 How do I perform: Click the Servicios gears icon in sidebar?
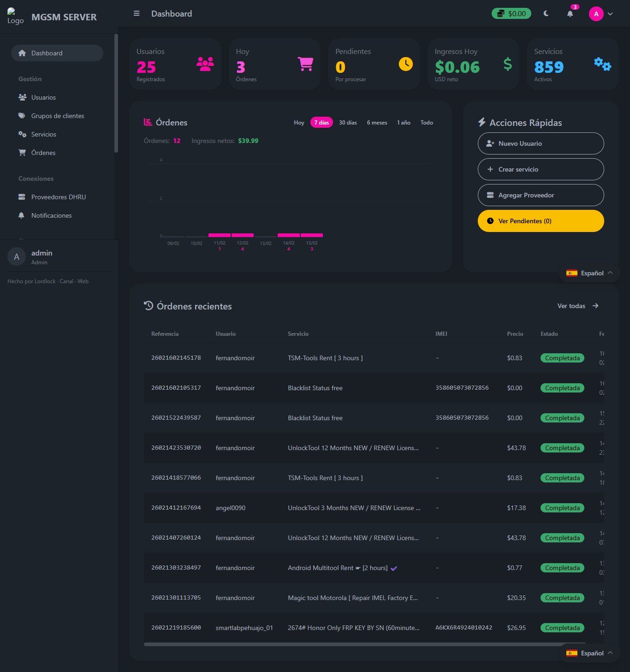(x=22, y=134)
